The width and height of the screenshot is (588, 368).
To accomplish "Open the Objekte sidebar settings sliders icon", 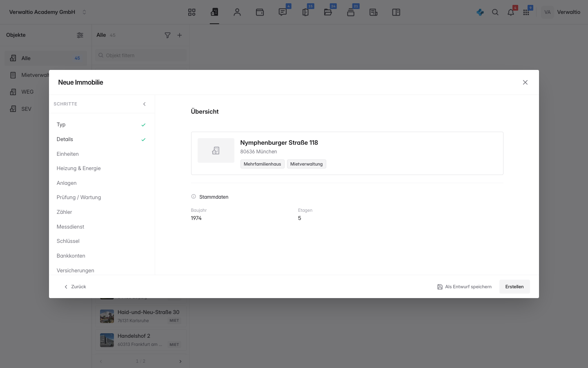I will tap(80, 35).
